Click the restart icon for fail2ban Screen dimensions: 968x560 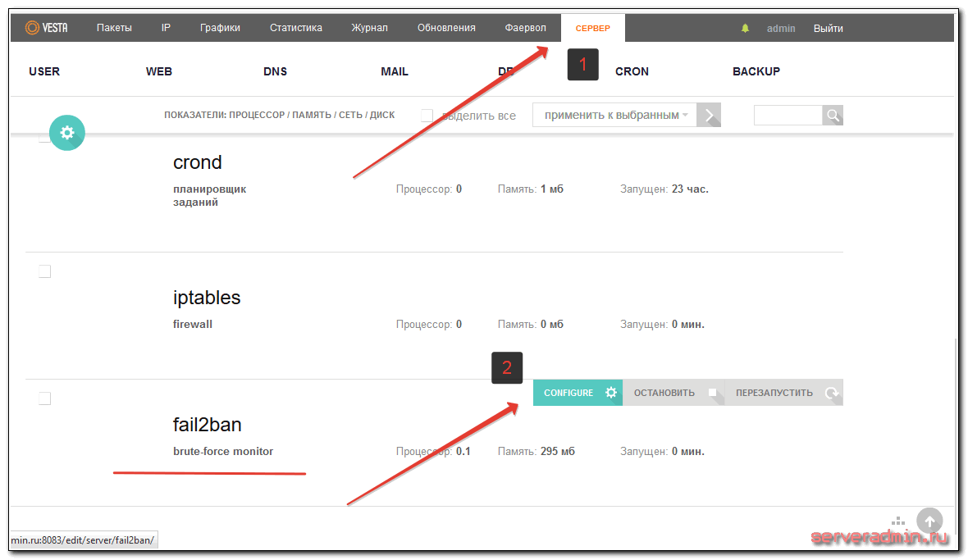pos(832,393)
